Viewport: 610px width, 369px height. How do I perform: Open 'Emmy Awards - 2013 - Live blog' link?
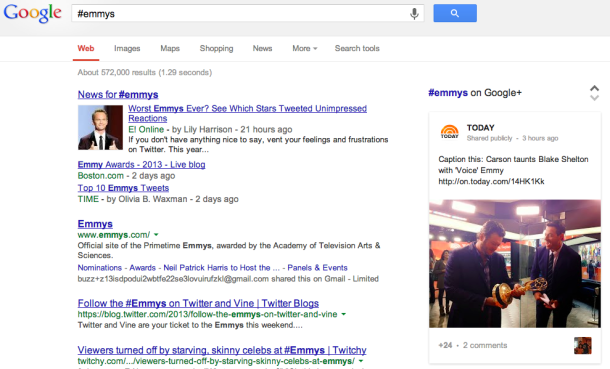point(141,164)
